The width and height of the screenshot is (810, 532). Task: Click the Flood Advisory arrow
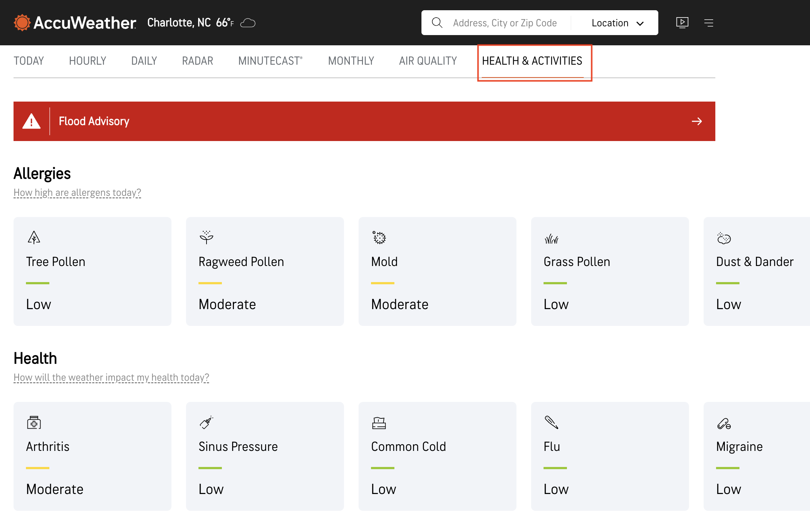[697, 121]
